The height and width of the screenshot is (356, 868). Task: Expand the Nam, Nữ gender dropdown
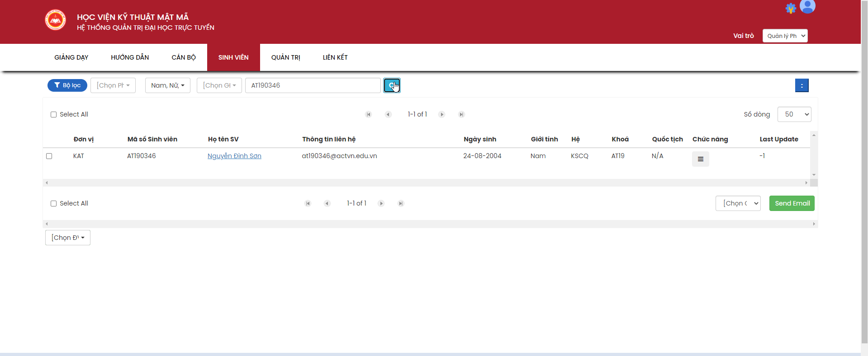coord(168,85)
